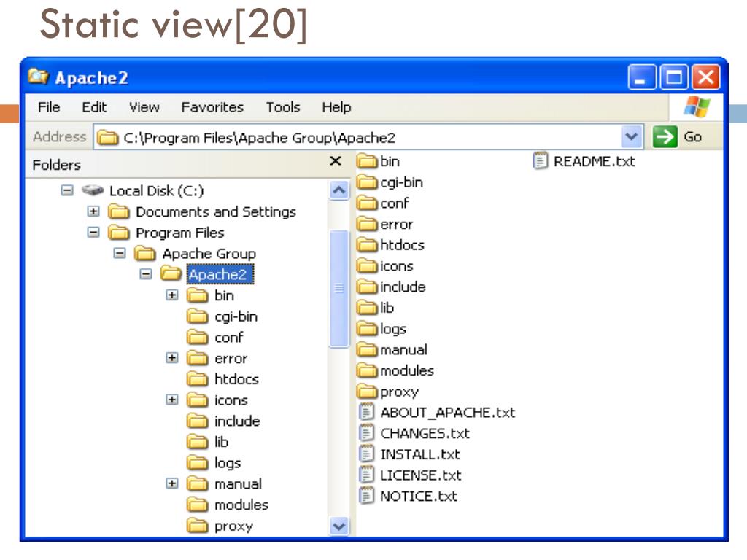Viewport: 747px width, 560px height.
Task: Open the cgi-bin folder icon in right pane
Action: [368, 182]
